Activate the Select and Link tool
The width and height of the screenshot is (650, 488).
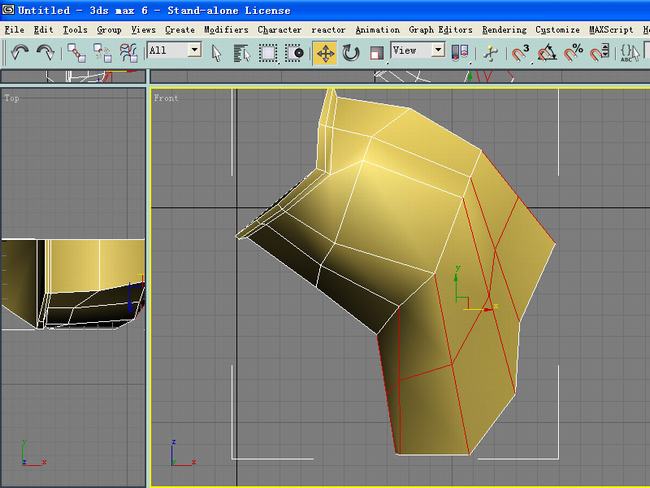point(77,53)
